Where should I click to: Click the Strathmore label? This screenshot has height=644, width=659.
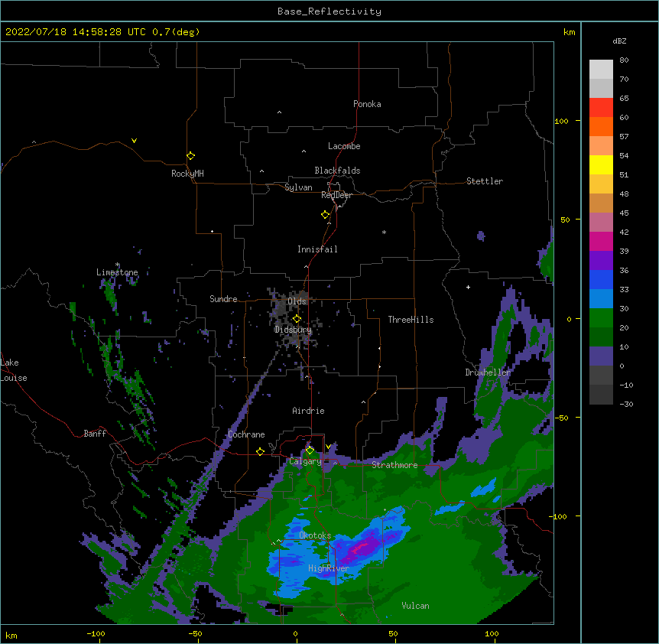coord(394,465)
